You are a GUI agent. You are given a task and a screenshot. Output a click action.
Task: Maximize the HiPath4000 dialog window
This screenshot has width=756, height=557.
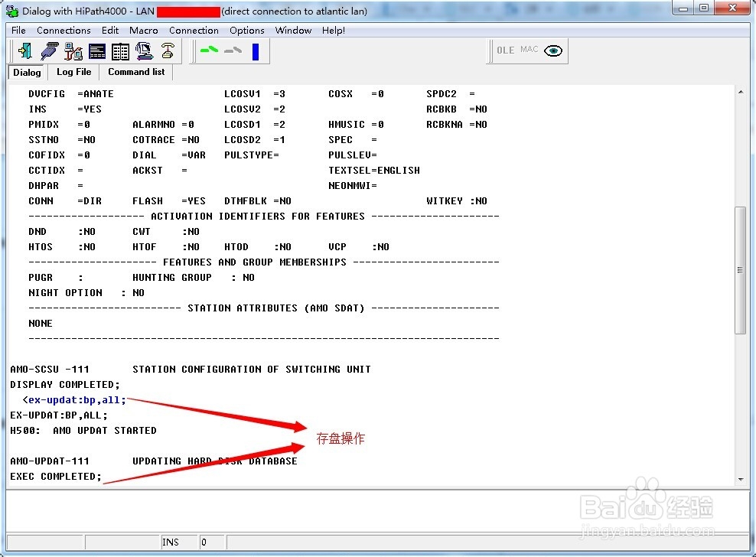(x=704, y=8)
